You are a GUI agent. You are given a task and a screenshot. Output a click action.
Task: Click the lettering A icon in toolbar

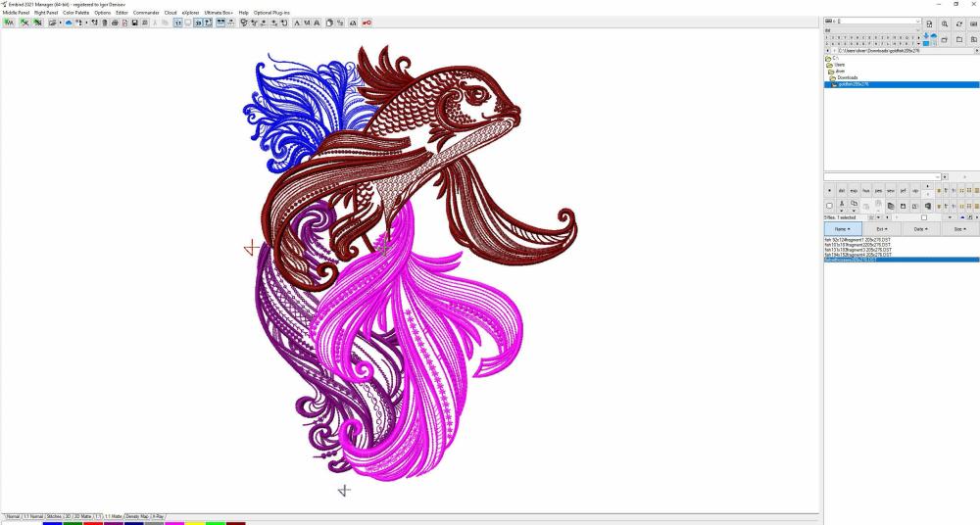click(x=296, y=23)
